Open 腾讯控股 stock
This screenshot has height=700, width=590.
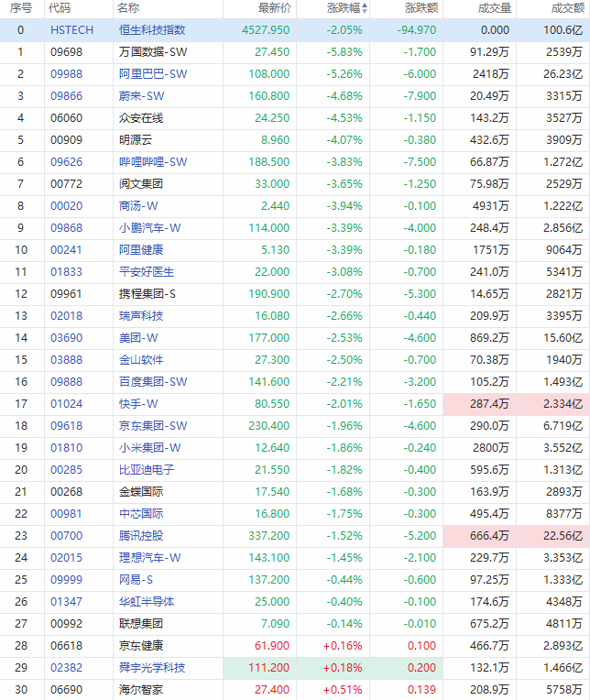(x=141, y=535)
